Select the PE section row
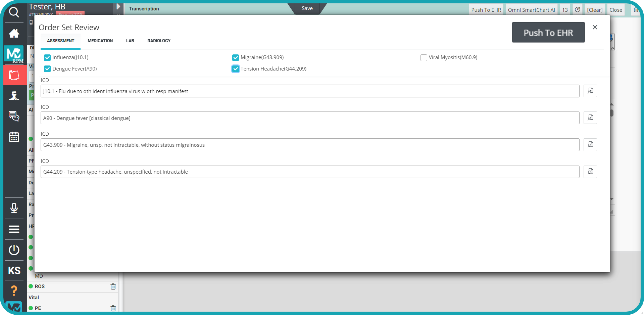The width and height of the screenshot is (644, 315). [72, 308]
